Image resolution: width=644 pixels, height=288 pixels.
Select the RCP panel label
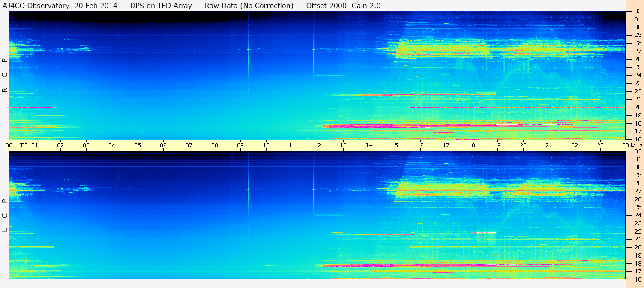pos(5,75)
